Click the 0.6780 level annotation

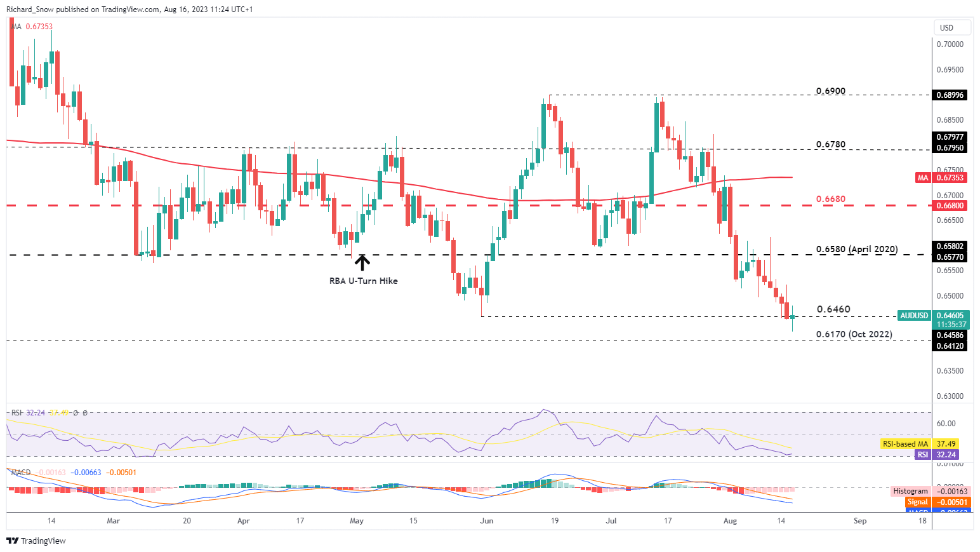831,145
